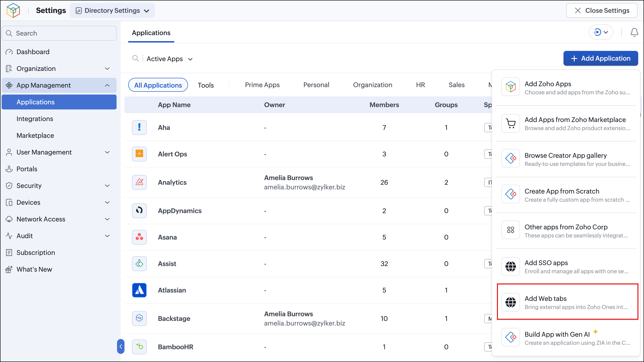Click the Add SSO apps globe icon
Screen dimensions: 644x362
510,266
